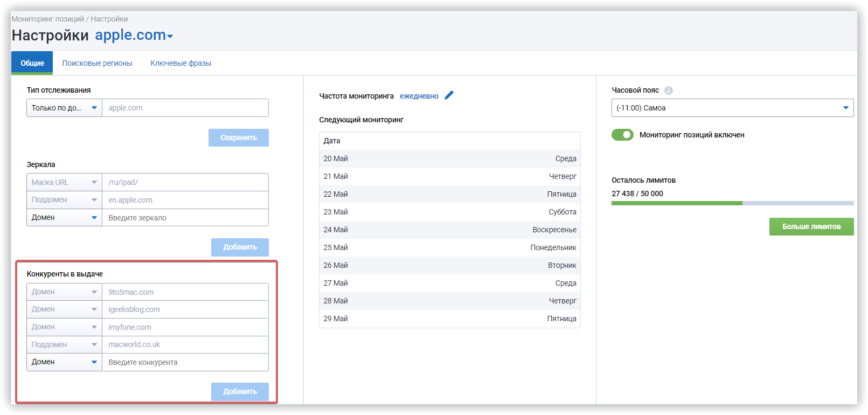The width and height of the screenshot is (868, 415).
Task: Click the Суббота weekday cell
Action: (x=563, y=212)
